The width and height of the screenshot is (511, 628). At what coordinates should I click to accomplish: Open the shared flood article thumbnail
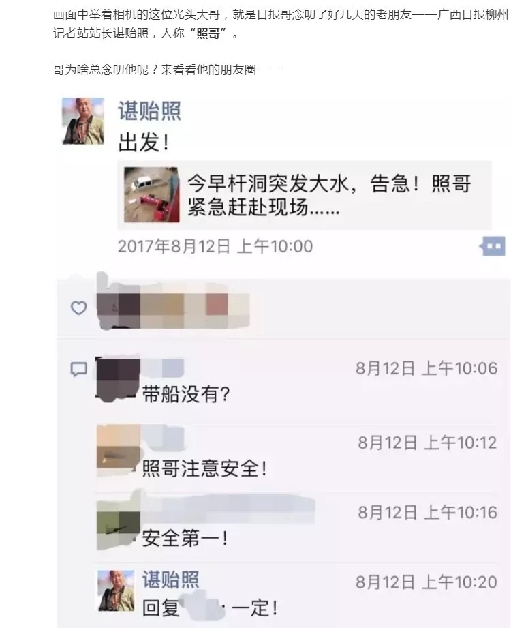click(151, 195)
